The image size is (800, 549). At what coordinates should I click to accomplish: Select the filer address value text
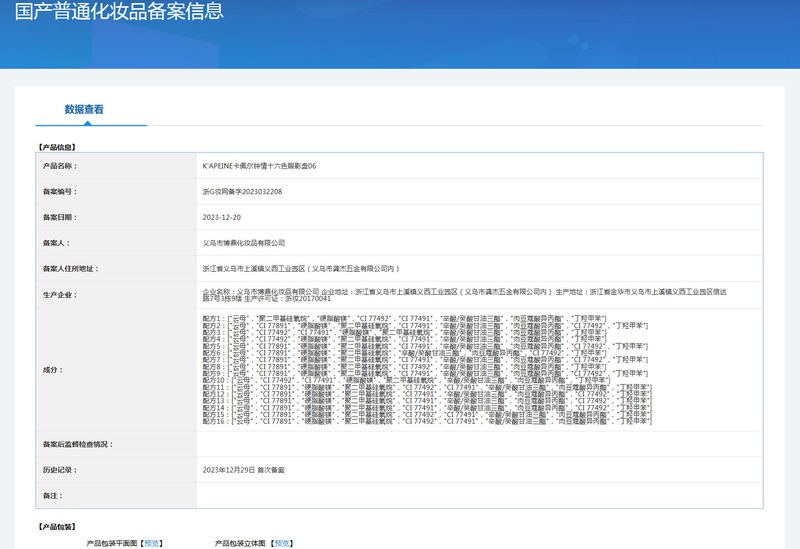pyautogui.click(x=301, y=268)
